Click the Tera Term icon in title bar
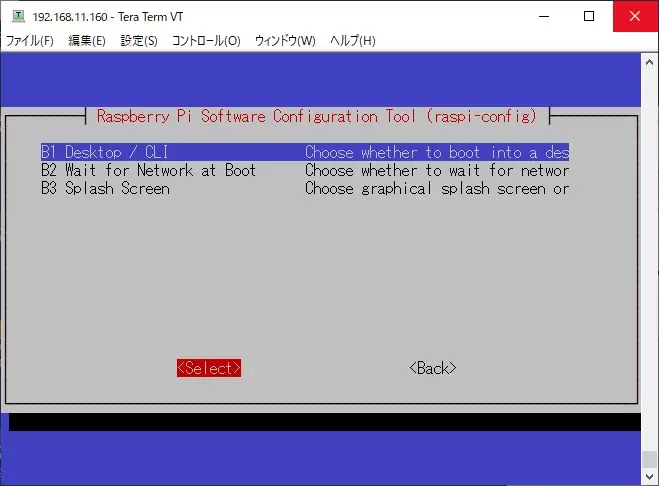Viewport: 659px width, 486px height. click(18, 16)
